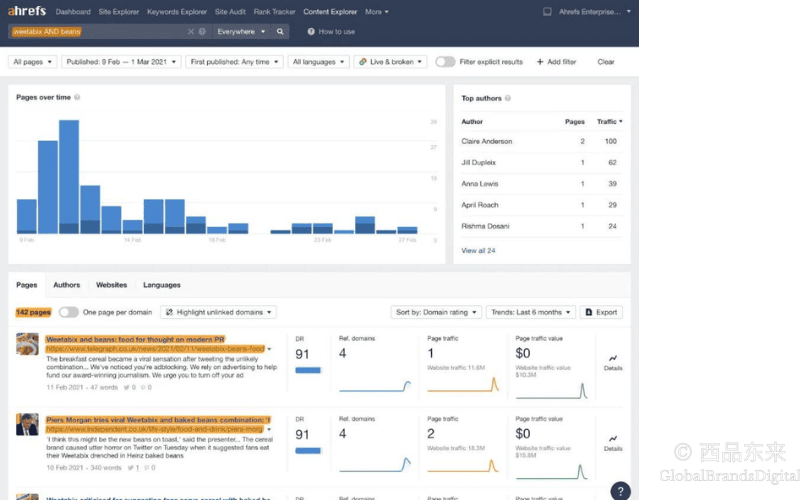
Task: Toggle One page per domain switch
Action: click(68, 312)
